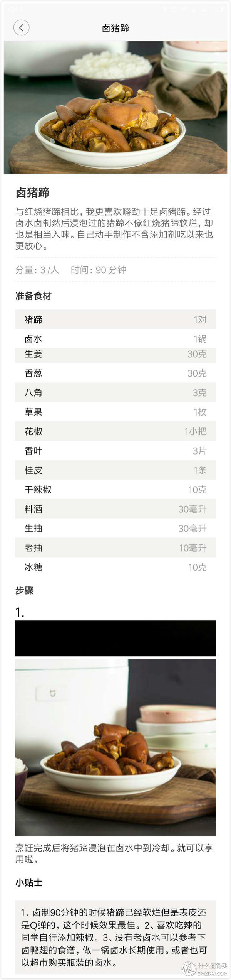Tap the 香葱 ingredient row
This screenshot has height=980, width=231.
[115, 373]
